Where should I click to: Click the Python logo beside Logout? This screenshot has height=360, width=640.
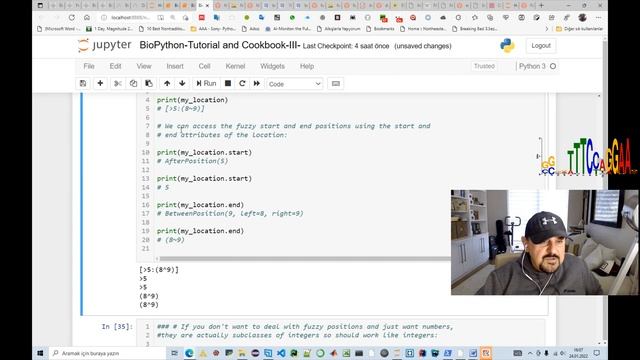pyautogui.click(x=507, y=46)
